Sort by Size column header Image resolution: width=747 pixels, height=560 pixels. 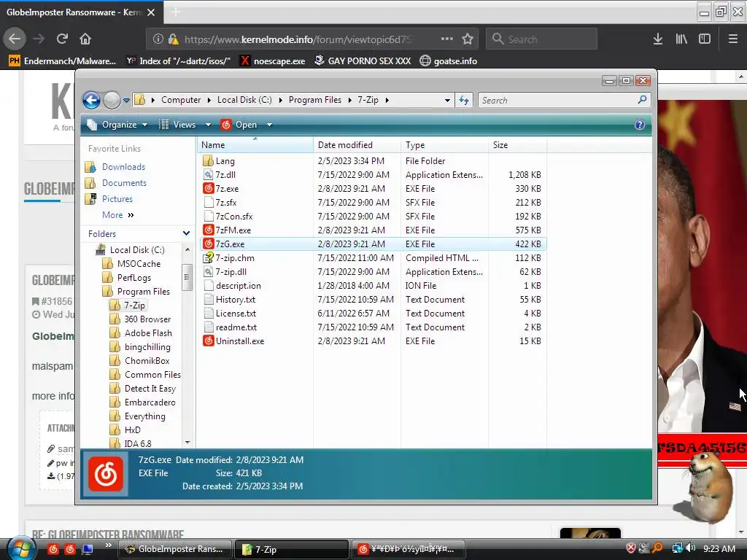pos(518,145)
